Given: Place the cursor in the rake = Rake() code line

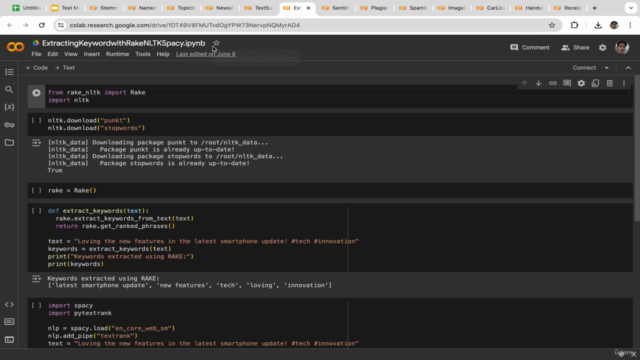Looking at the screenshot, I should click(x=72, y=190).
